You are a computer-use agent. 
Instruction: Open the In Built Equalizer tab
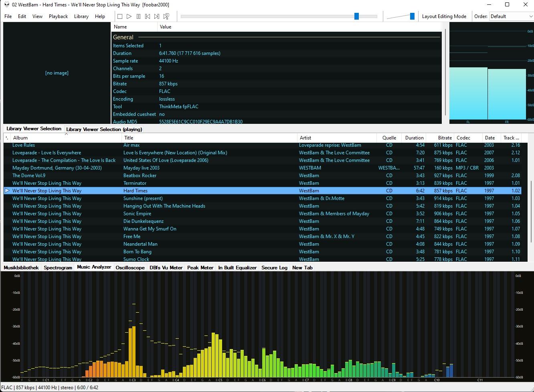[237, 268]
